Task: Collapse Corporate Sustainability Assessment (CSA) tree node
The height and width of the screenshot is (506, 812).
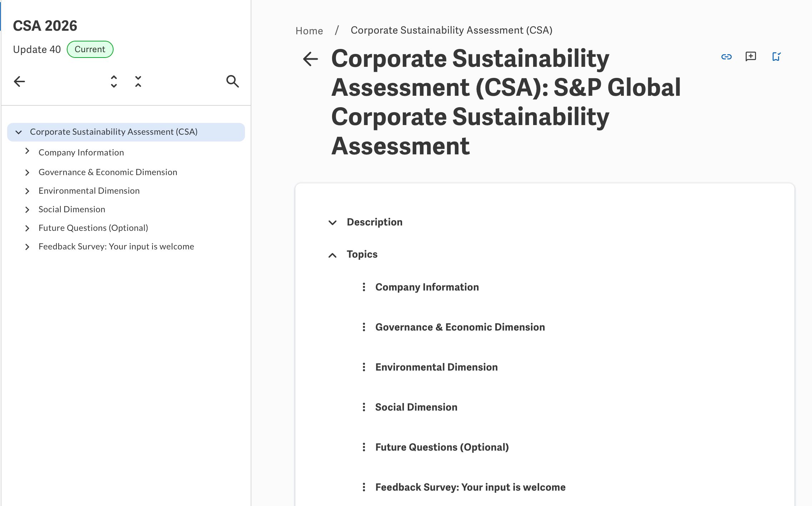Action: pos(19,132)
